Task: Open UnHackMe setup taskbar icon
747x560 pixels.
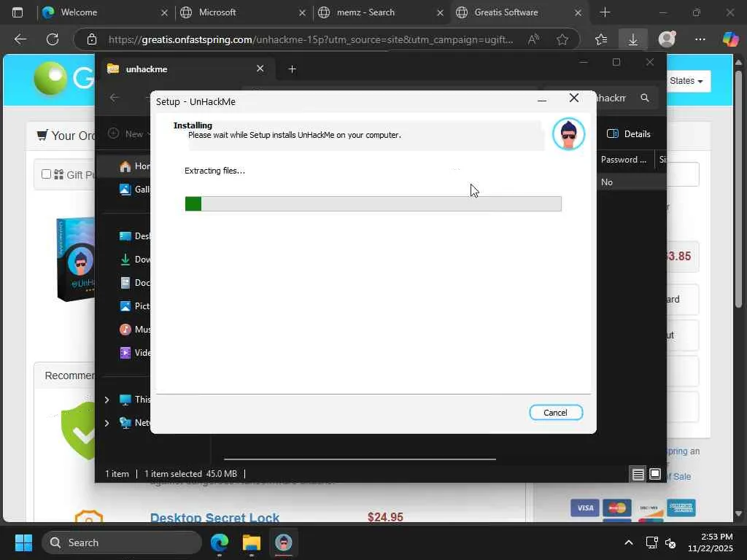Action: click(284, 542)
